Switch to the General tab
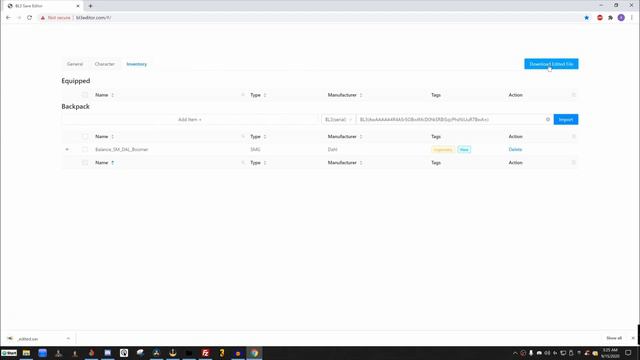 [75, 64]
